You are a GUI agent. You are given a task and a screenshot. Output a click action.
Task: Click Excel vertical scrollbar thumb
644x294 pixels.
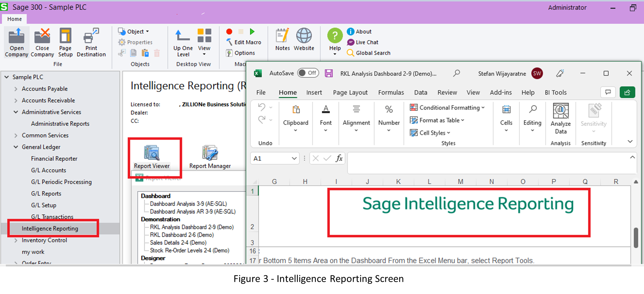click(636, 238)
